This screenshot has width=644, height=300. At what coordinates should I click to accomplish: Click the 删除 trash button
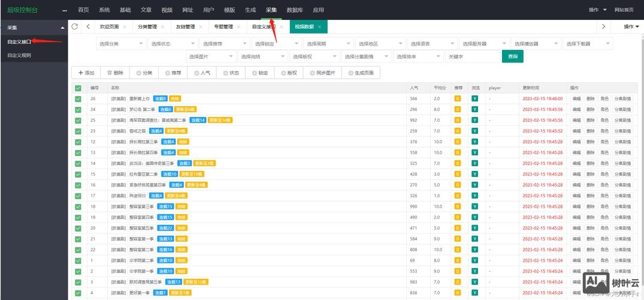tap(115, 73)
